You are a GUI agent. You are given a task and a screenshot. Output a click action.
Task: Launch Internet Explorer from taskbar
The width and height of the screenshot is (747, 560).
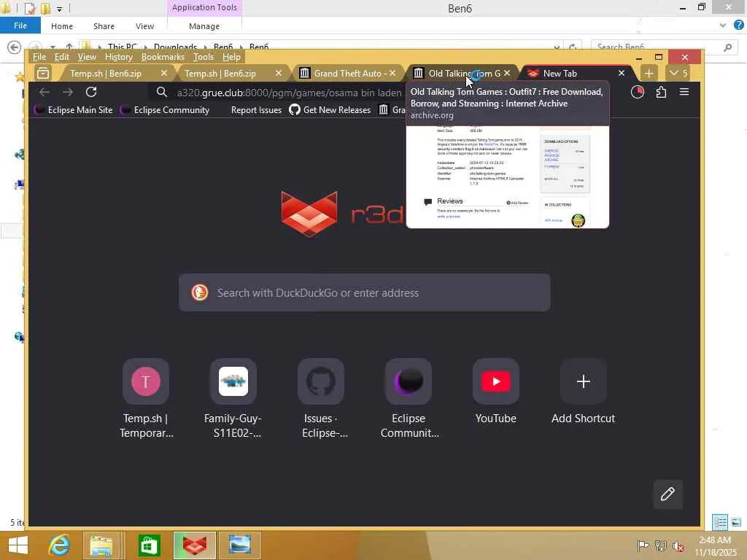click(59, 545)
